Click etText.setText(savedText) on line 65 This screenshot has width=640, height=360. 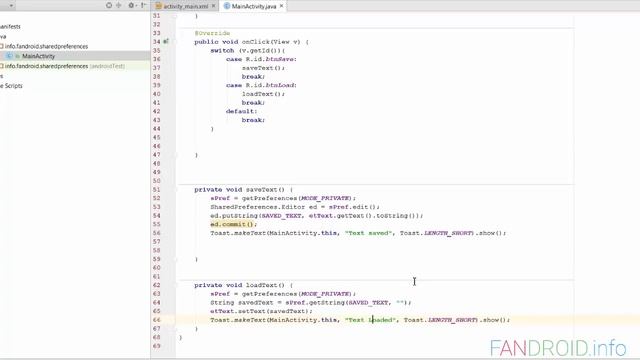point(261,311)
